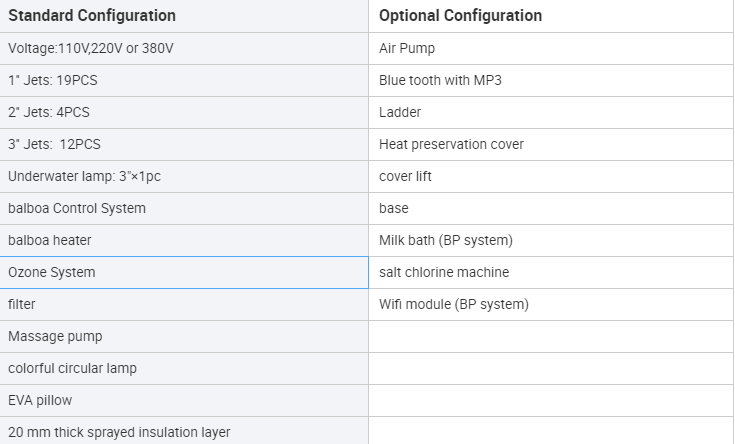Select the Voltage 110V,220V or 380V cell
Image resolution: width=735 pixels, height=444 pixels.
(184, 48)
